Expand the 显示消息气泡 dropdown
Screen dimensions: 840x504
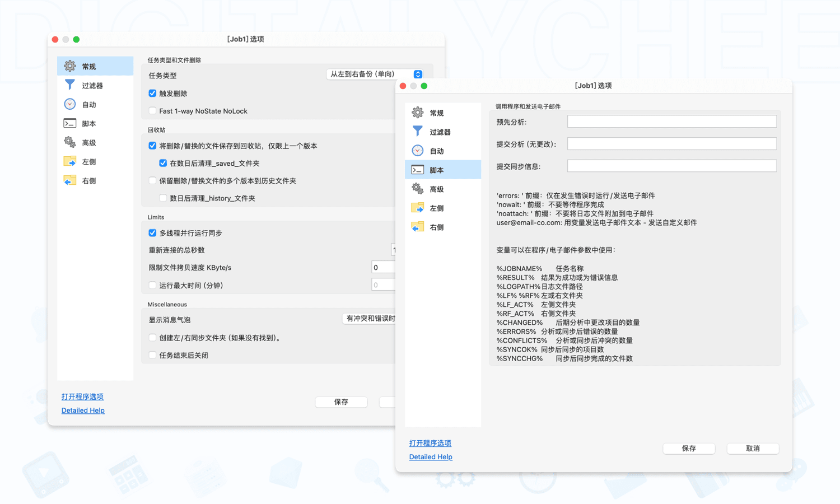pos(370,319)
